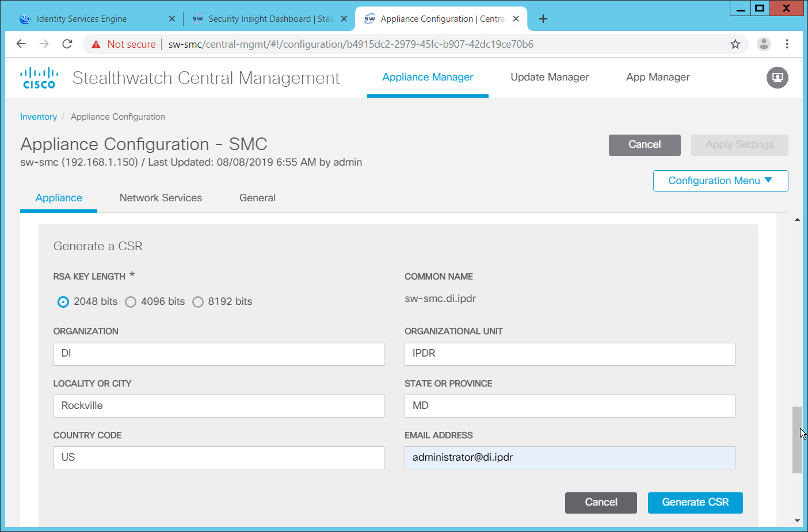The width and height of the screenshot is (808, 532).
Task: Open Chrome profile avatar
Action: click(764, 44)
